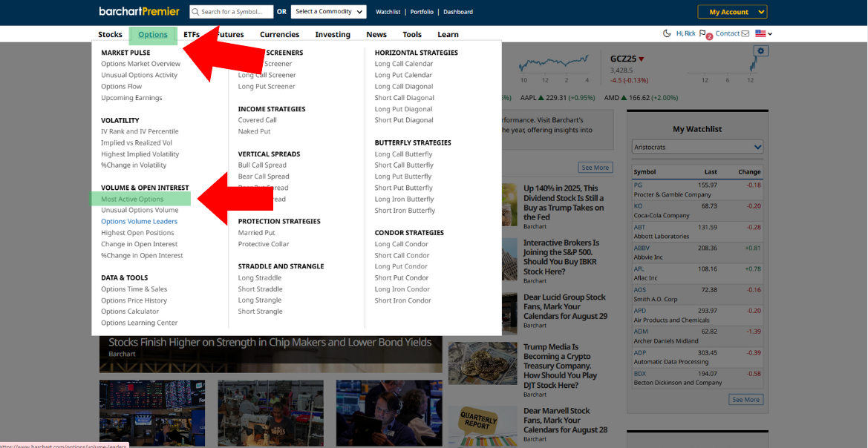The height and width of the screenshot is (448, 868).
Task: Open the US flag site selector
Action: pos(763,33)
